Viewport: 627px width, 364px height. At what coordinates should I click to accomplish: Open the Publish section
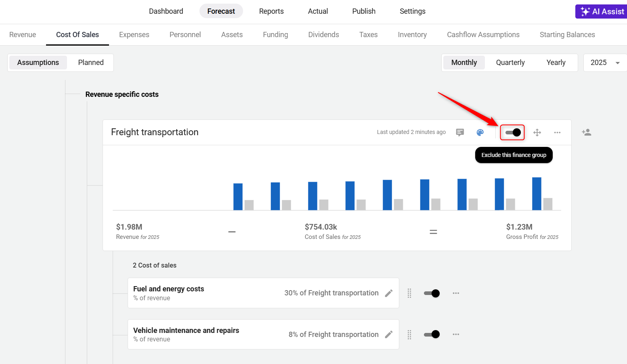tap(364, 11)
